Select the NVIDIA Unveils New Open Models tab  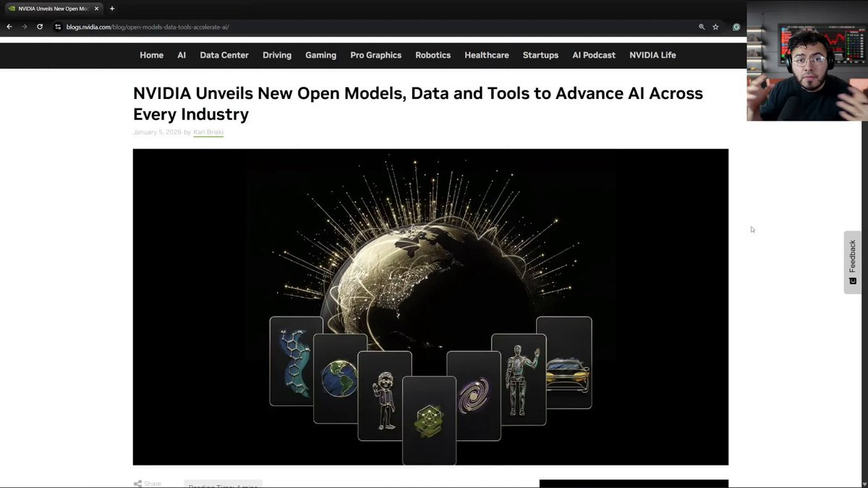coord(53,9)
